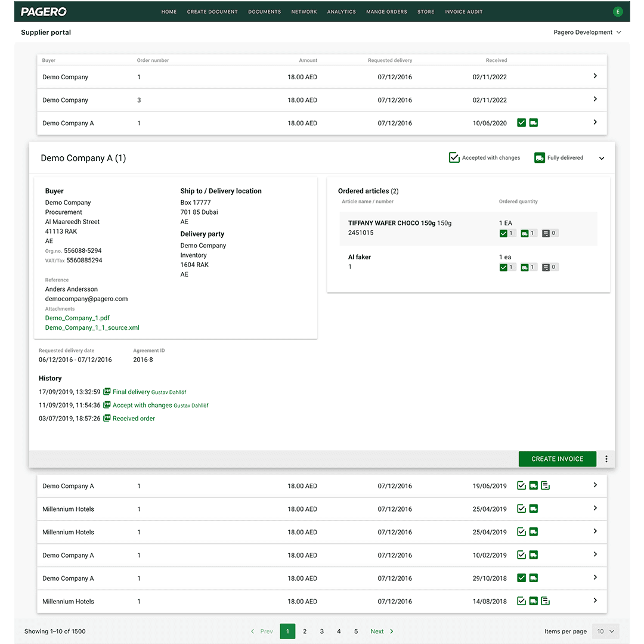The height and width of the screenshot is (644, 644).
Task: Download the Demo_Company_1.pdf attachment
Action: tap(77, 318)
